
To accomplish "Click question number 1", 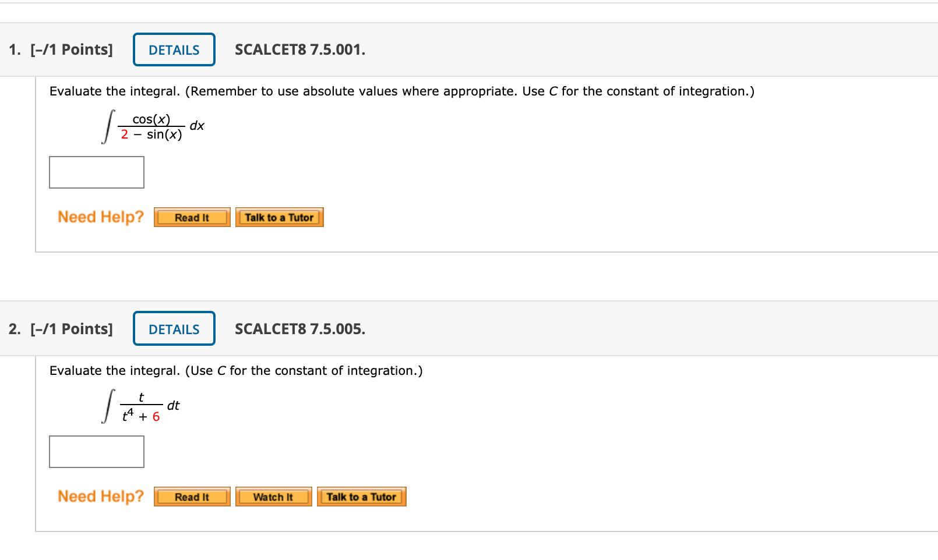I will (13, 49).
